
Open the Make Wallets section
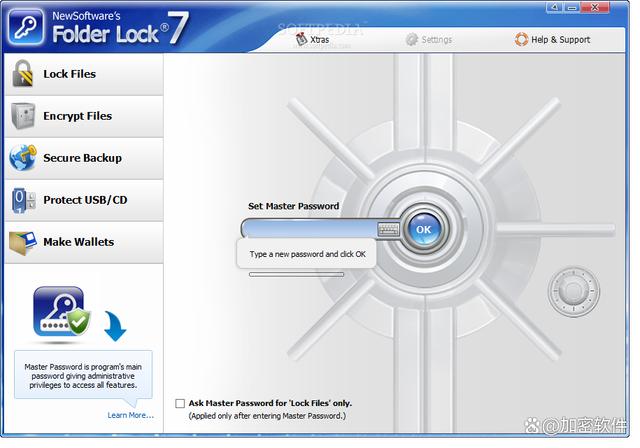click(x=84, y=242)
